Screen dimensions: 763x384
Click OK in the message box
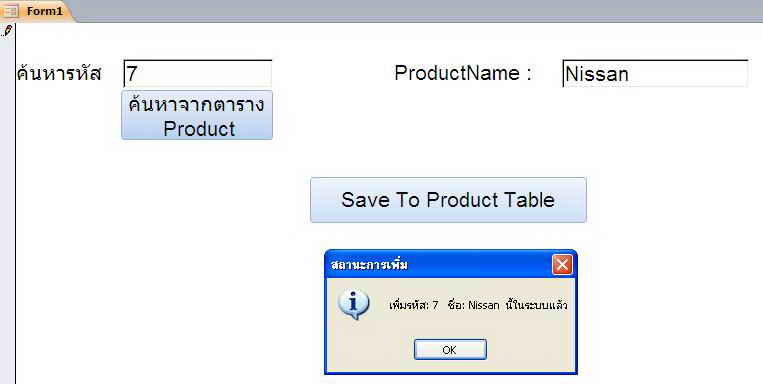450,349
